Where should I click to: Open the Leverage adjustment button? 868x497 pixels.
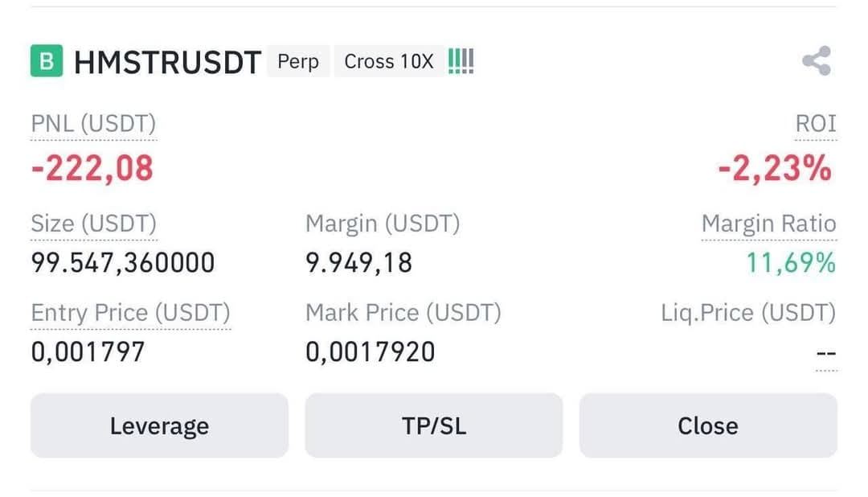point(159,425)
